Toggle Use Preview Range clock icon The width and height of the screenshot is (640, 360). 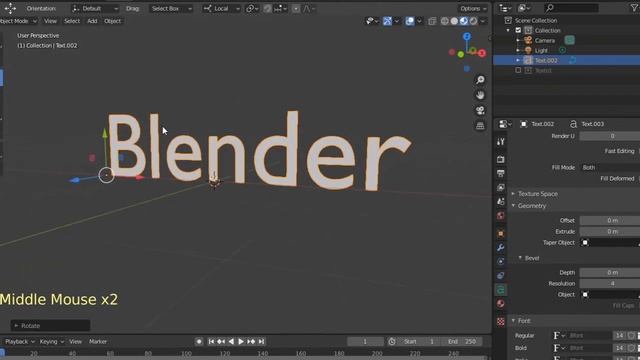(x=392, y=342)
